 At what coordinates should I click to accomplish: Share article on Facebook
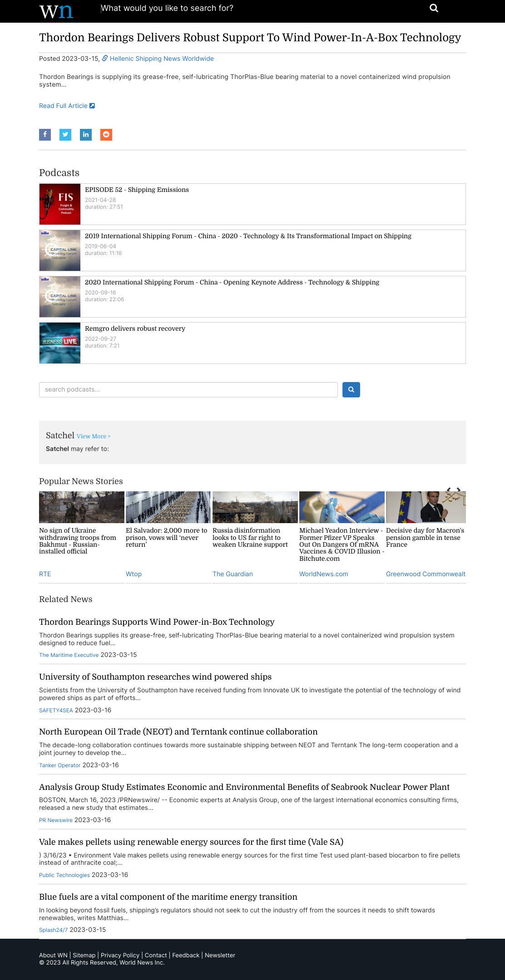(x=45, y=135)
